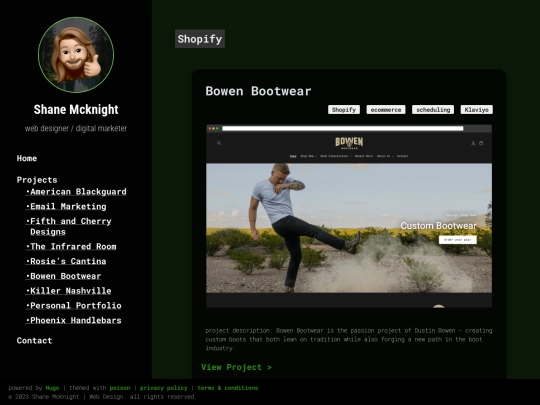Screen dimensions: 540x405
Task: Click the Shopify page heading label
Action: 200,39
